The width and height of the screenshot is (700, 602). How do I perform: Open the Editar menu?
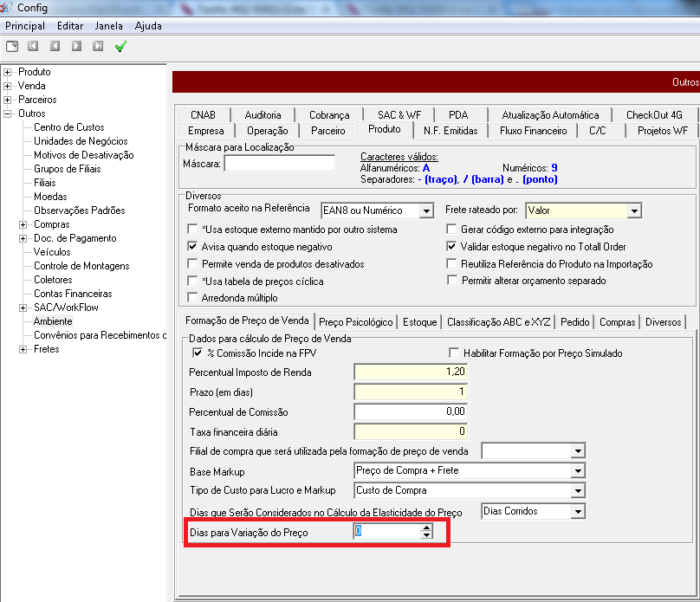pos(70,26)
